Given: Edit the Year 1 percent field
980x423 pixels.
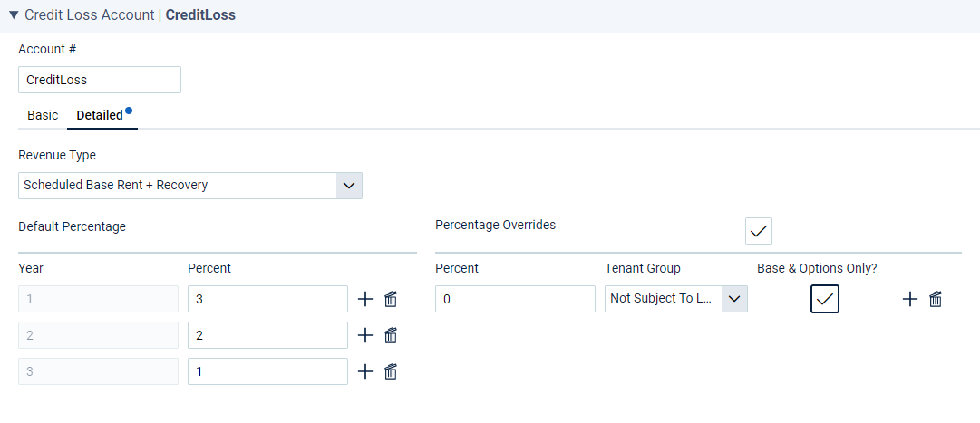Looking at the screenshot, I should (267, 299).
